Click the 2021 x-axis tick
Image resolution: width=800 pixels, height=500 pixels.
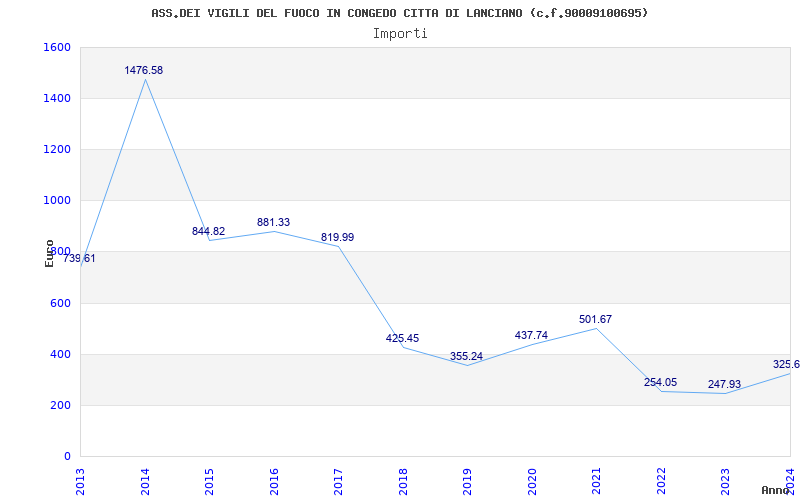click(x=597, y=481)
